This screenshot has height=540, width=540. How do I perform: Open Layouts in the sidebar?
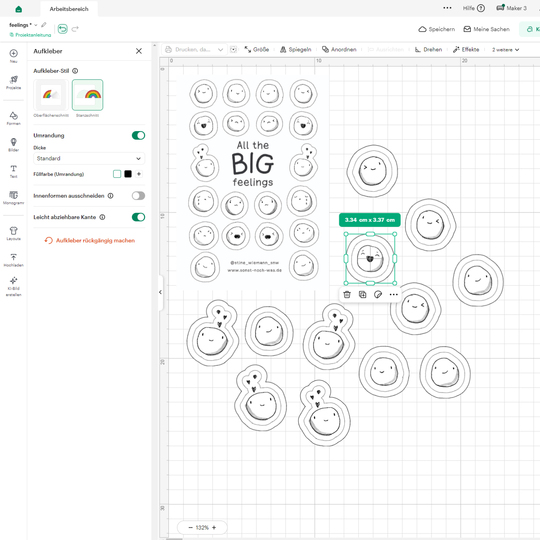[13, 233]
